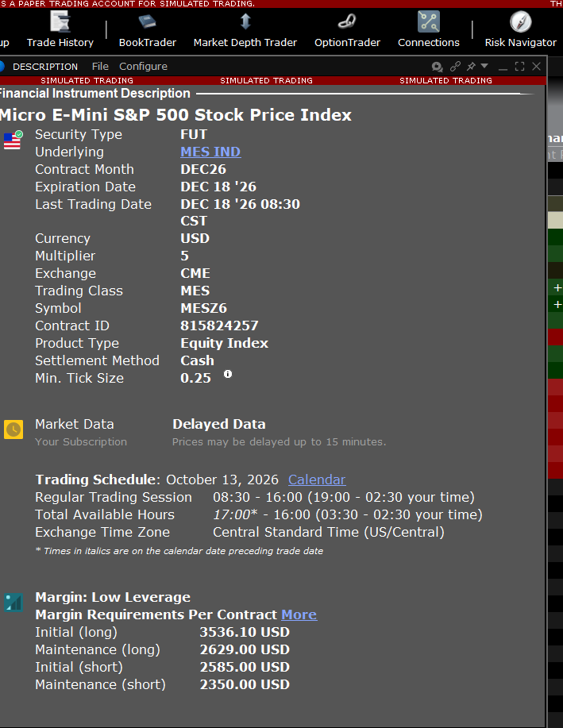Viewport: 563px width, 728px height.
Task: Open the MES IND underlying link
Action: 210,152
